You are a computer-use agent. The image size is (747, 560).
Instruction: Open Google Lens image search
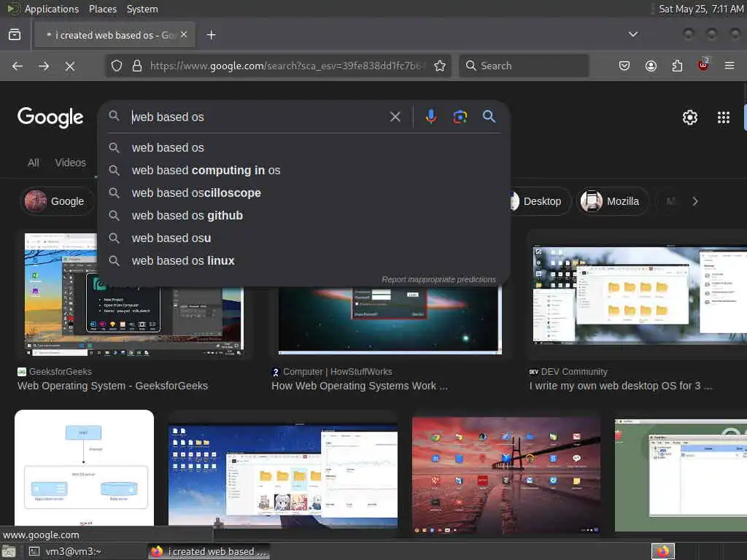[460, 117]
